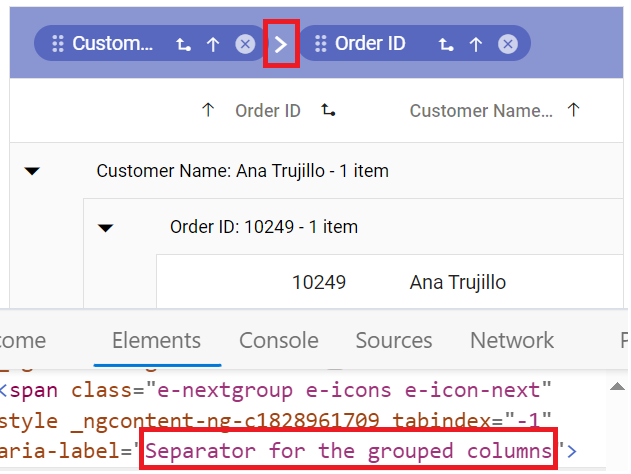Screen dimensions: 631x474
Task: Click ungroup icon on Order ID chip
Action: pos(446,44)
